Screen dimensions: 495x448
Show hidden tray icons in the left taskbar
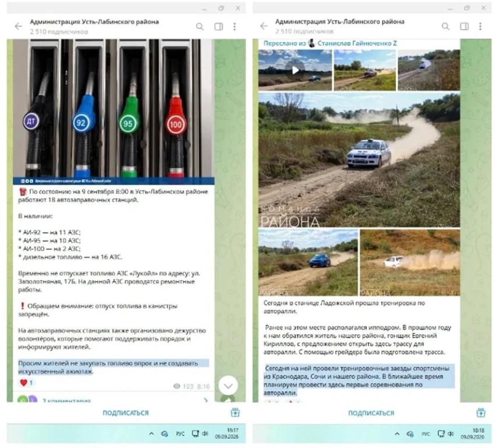pos(152,433)
